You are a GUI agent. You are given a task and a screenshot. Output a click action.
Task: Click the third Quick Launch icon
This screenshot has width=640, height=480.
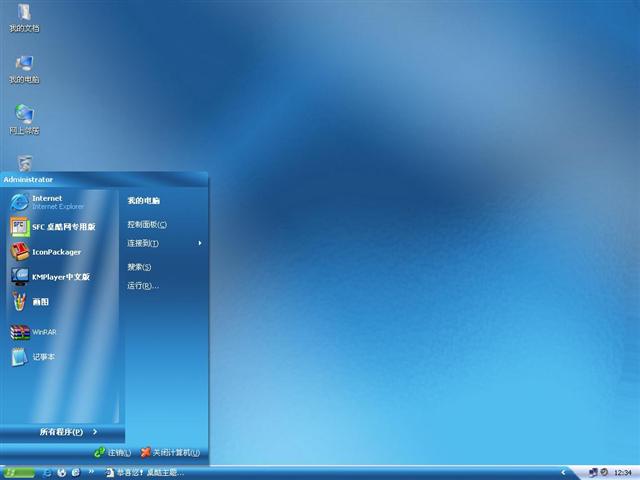click(x=76, y=473)
